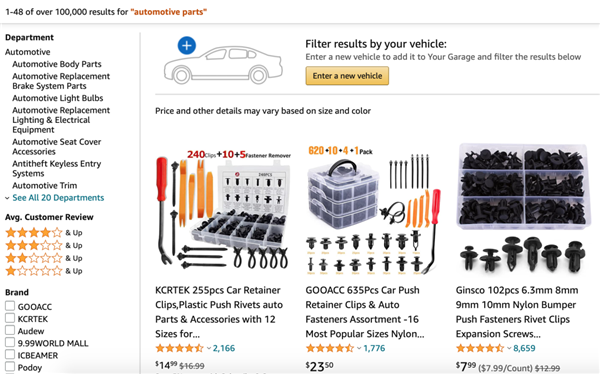This screenshot has width=600, height=374.
Task: Tick the ICBEAMER brand checkbox
Action: [10, 354]
